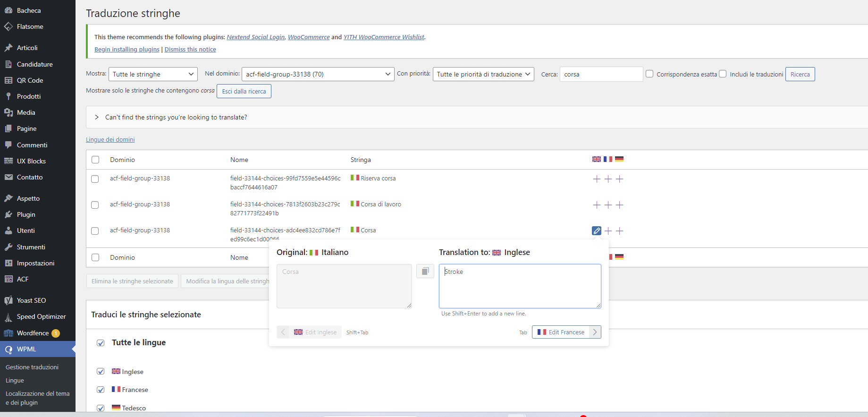Uncheck Tutte le lingue checkbox

tap(101, 343)
